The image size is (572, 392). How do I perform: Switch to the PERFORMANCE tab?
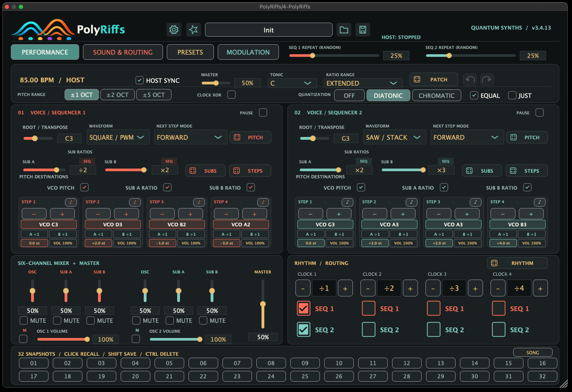pos(45,52)
